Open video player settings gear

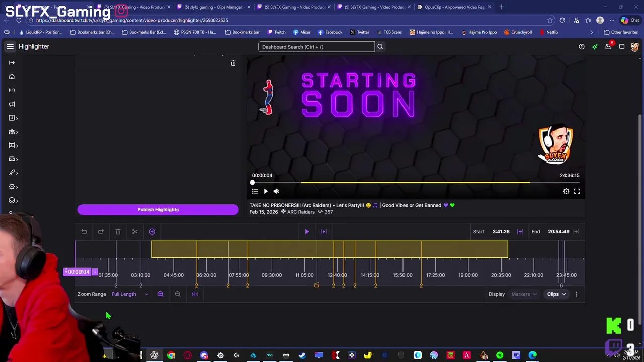pyautogui.click(x=566, y=191)
